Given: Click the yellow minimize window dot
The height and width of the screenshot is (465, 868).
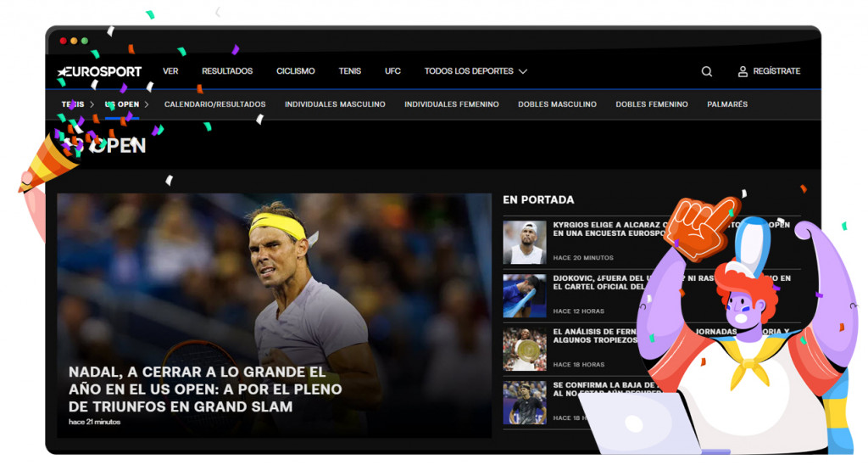Looking at the screenshot, I should click(x=74, y=41).
